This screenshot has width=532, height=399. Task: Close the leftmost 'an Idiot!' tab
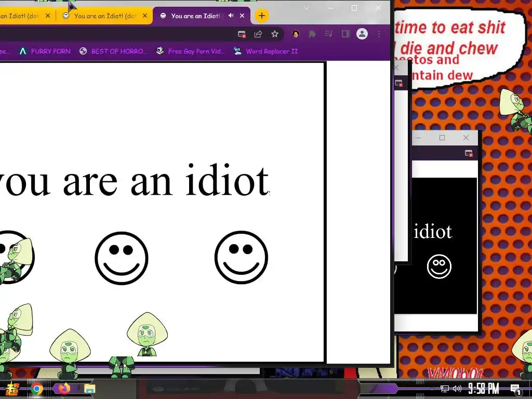(48, 16)
